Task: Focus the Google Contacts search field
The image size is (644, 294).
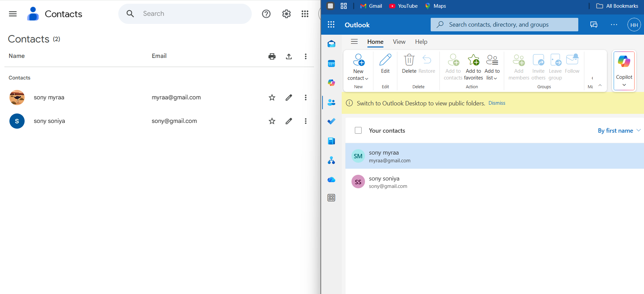Action: coord(185,14)
